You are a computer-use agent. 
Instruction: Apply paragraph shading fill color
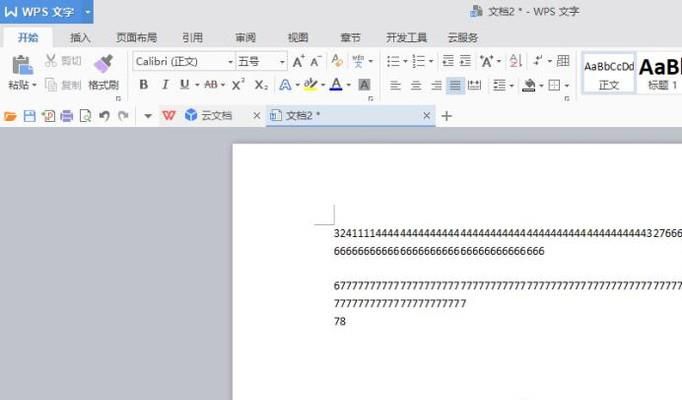[528, 85]
